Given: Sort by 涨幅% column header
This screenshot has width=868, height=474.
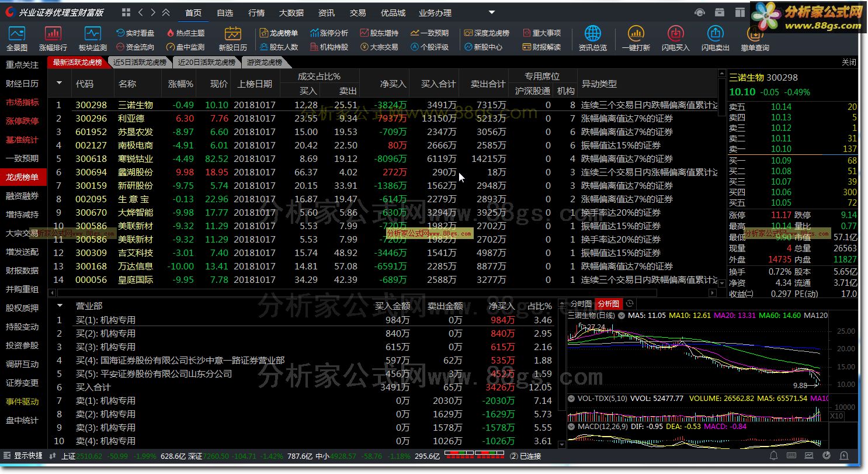Looking at the screenshot, I should coord(180,84).
